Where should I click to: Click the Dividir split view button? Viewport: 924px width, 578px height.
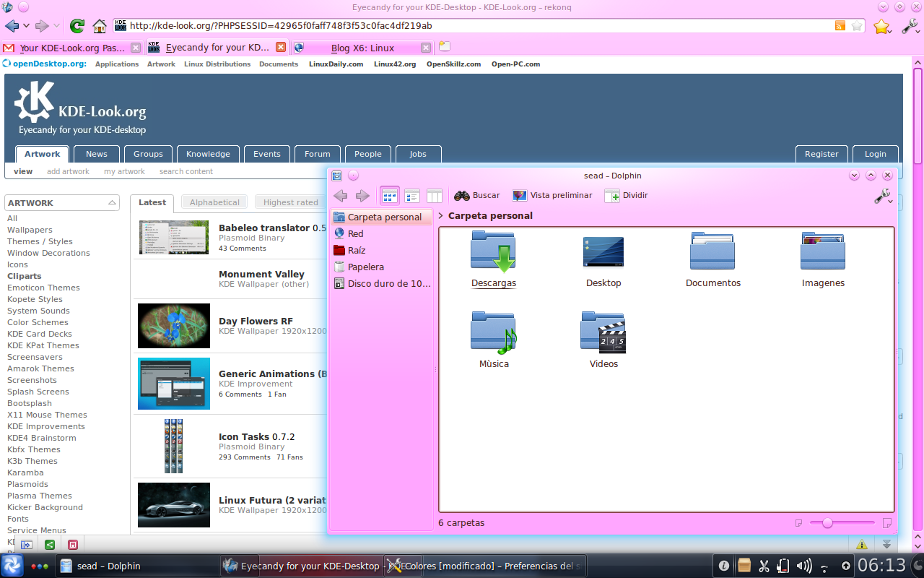tap(626, 196)
